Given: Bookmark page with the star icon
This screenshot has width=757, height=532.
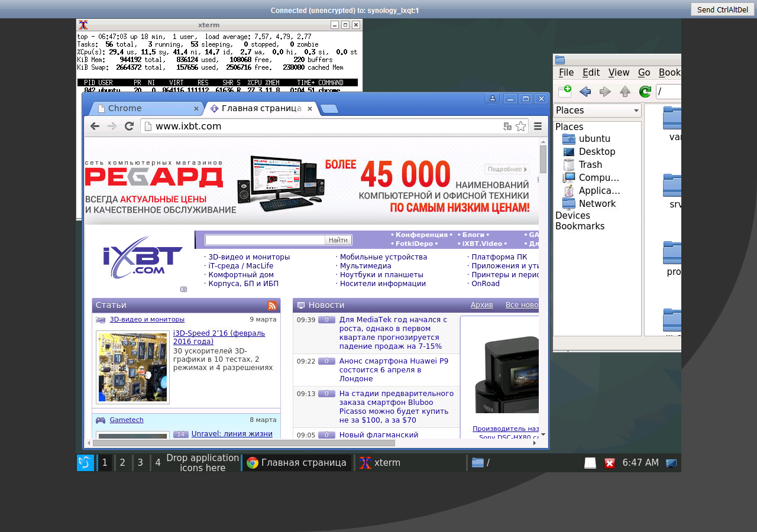Looking at the screenshot, I should click(x=520, y=126).
